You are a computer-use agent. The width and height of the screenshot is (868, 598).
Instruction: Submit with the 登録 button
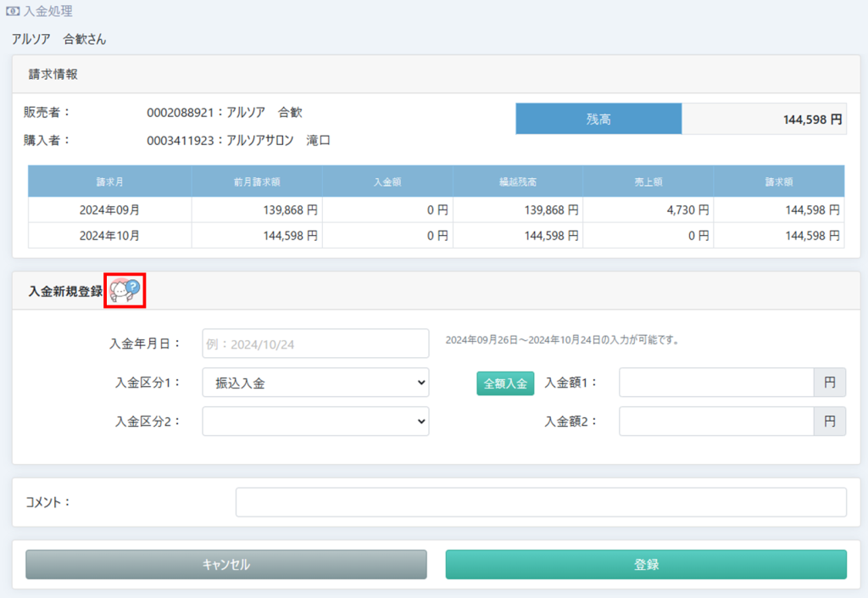(646, 564)
